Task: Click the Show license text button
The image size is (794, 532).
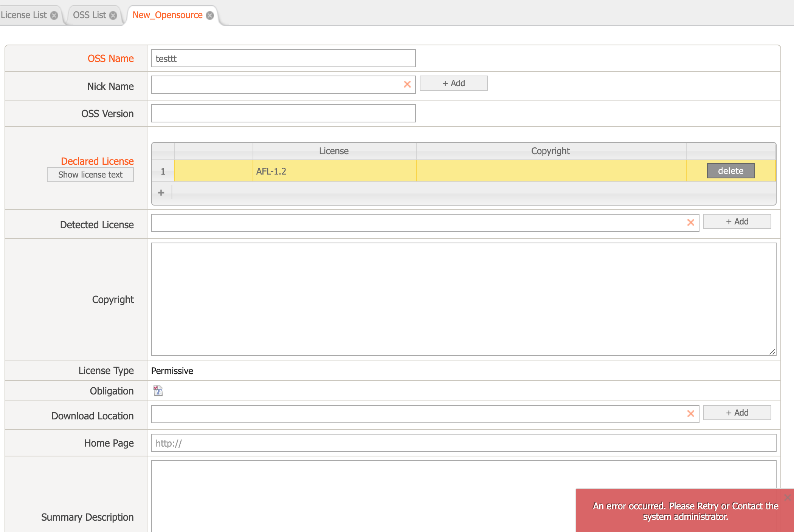Action: [90, 175]
